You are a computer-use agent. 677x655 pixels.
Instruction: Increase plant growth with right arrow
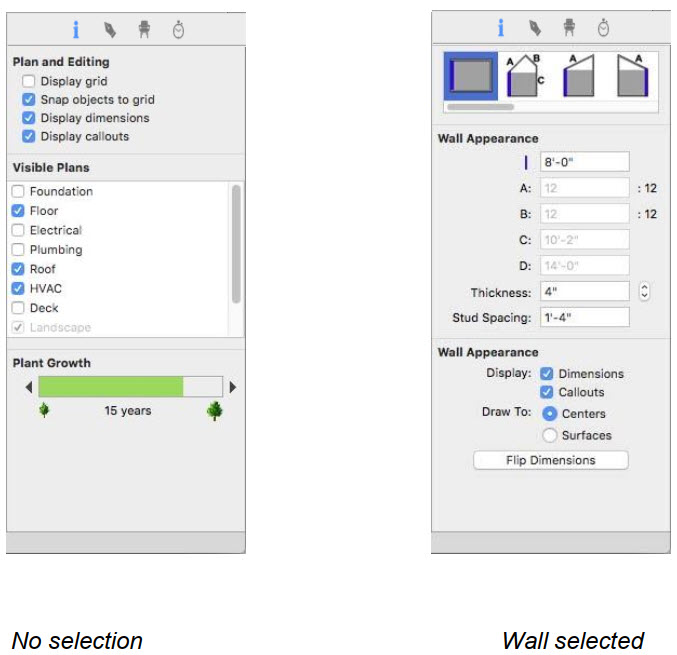(233, 387)
